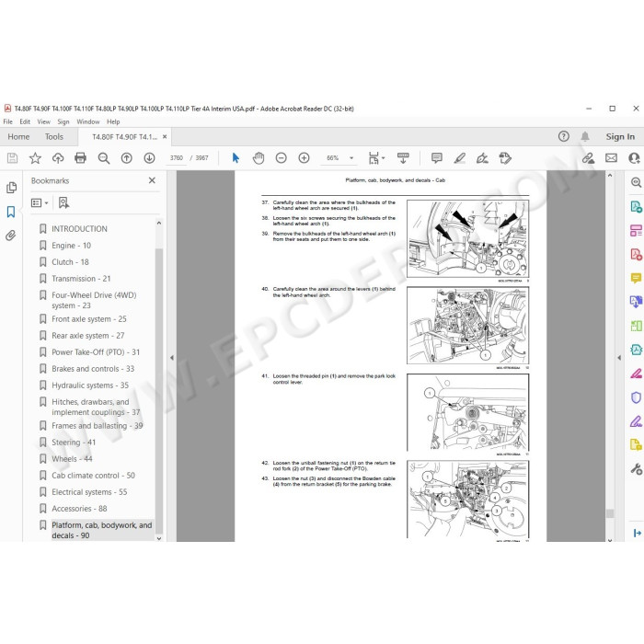Choose the selection arrow tool
Viewport: 644px width, 644px height.
(236, 158)
